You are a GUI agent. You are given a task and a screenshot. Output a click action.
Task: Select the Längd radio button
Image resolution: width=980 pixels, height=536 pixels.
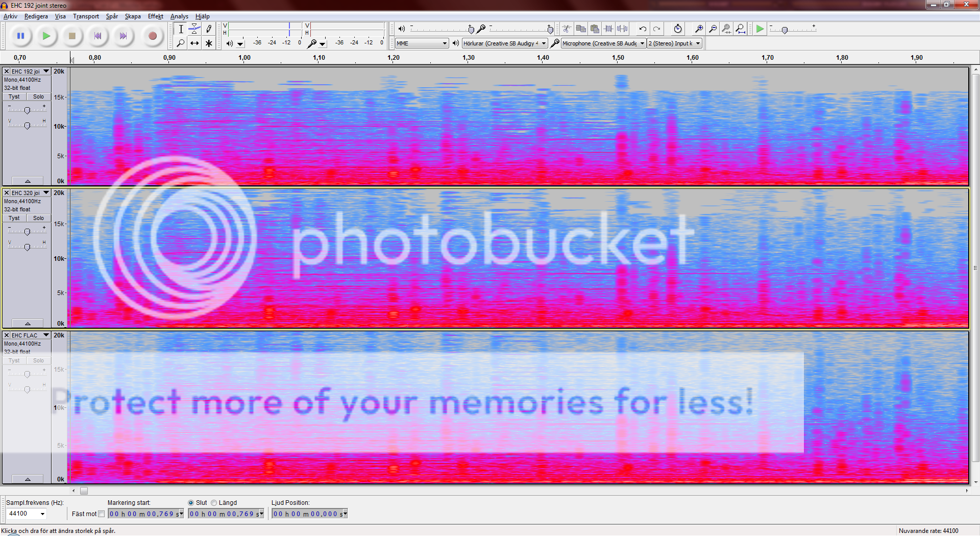(x=214, y=502)
